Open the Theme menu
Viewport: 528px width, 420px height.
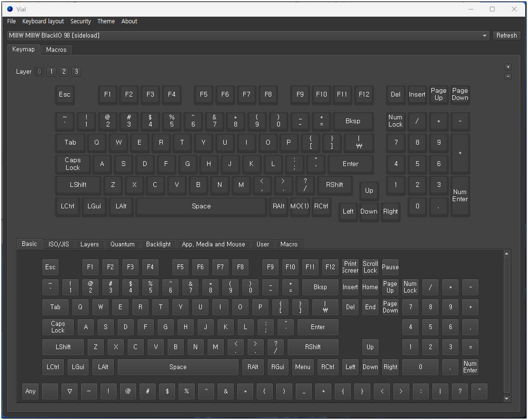[x=106, y=21]
